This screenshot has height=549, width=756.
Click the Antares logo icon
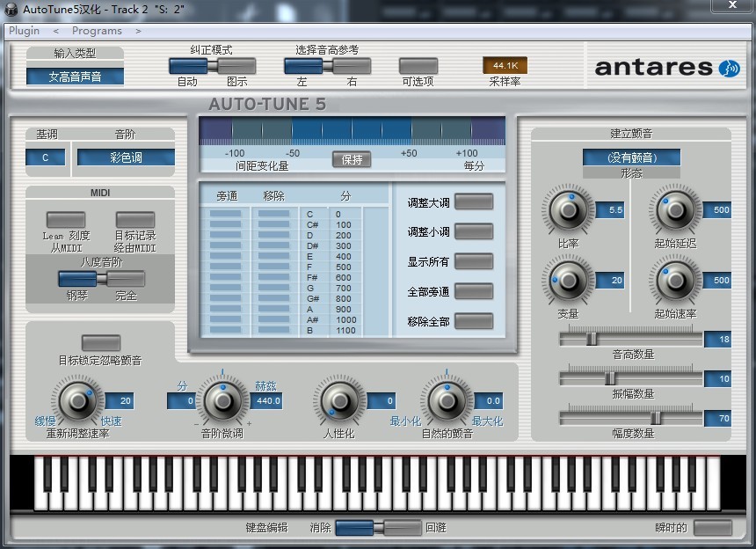[729, 69]
